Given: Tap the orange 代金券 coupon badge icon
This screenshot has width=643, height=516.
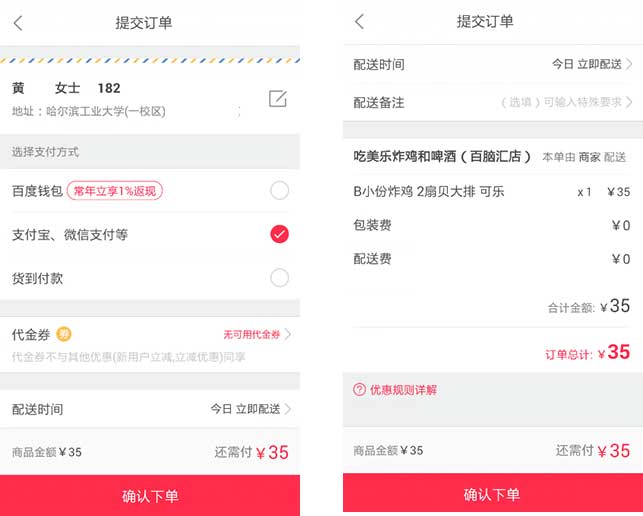Looking at the screenshot, I should point(64,334).
